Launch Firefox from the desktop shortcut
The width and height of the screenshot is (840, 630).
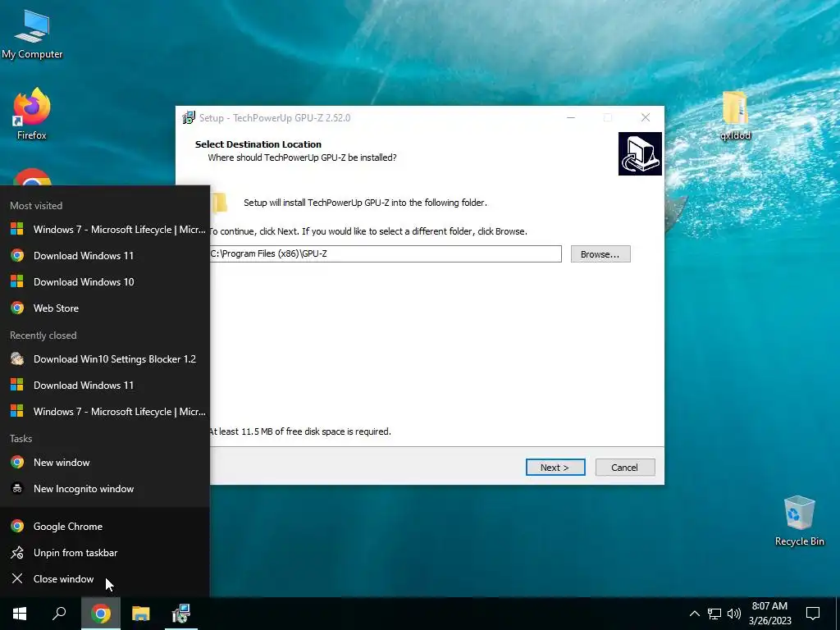pyautogui.click(x=32, y=114)
